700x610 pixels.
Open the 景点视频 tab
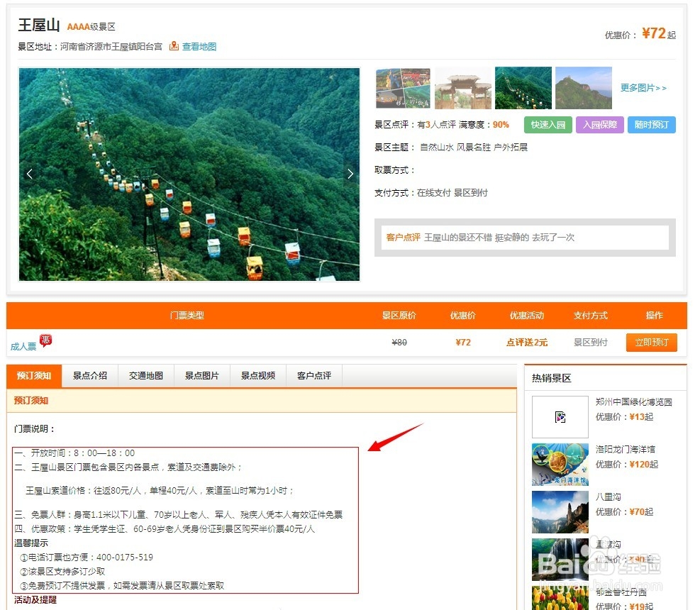tap(257, 375)
